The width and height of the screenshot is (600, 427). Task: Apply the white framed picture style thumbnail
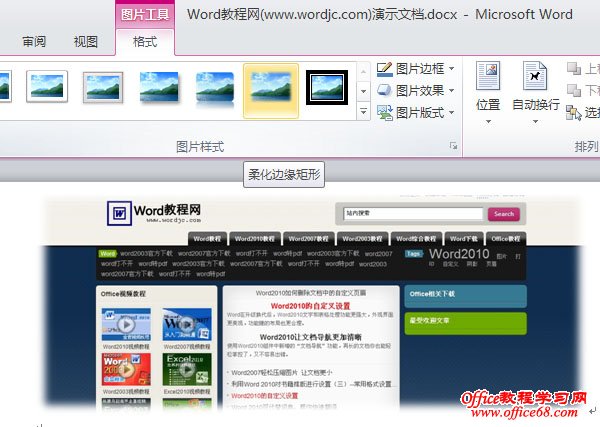[47, 86]
